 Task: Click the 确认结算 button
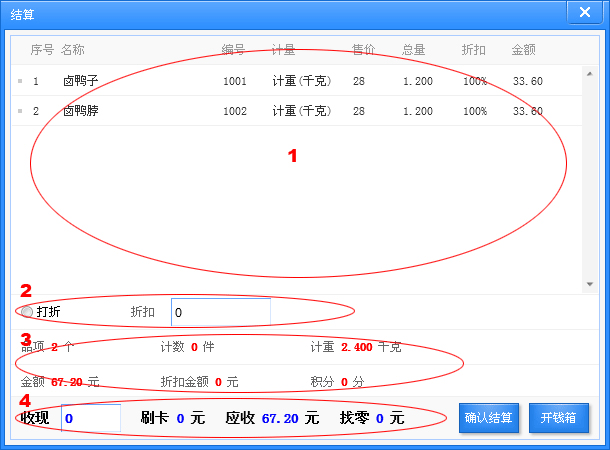point(489,418)
